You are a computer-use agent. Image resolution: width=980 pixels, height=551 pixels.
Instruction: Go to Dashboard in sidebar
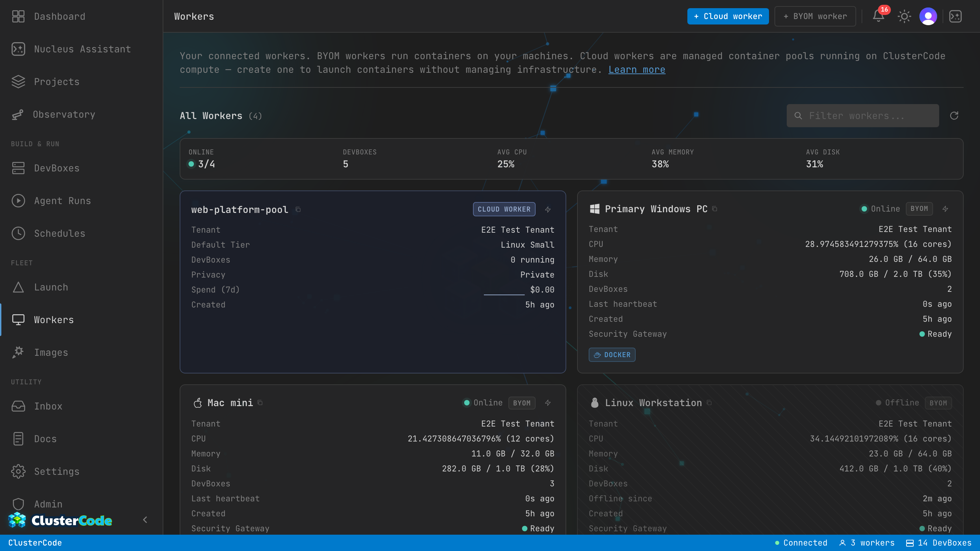coord(81,16)
